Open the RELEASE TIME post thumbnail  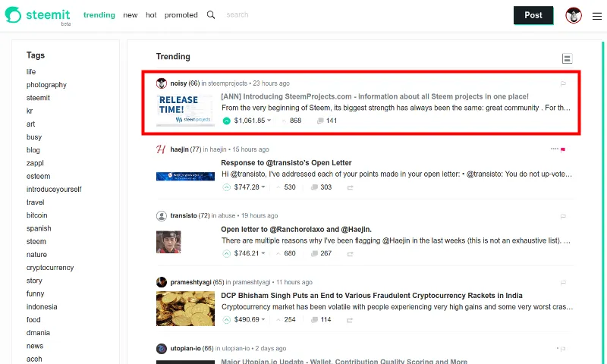coord(185,110)
